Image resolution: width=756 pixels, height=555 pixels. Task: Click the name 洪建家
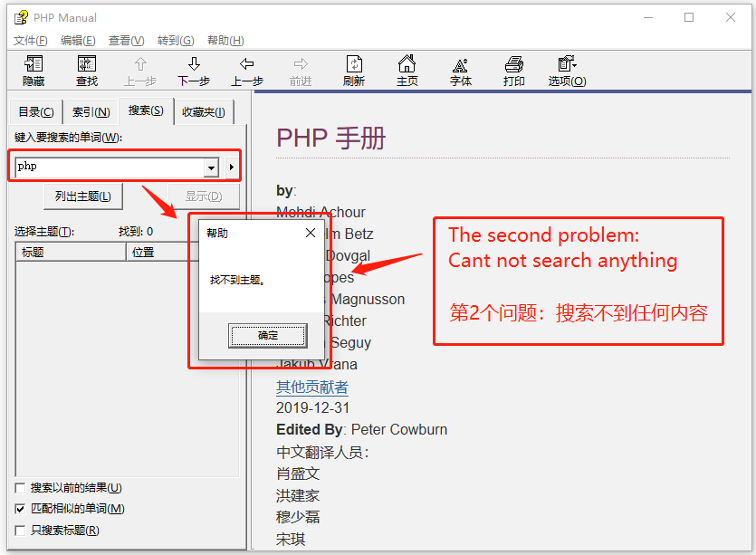(x=298, y=495)
